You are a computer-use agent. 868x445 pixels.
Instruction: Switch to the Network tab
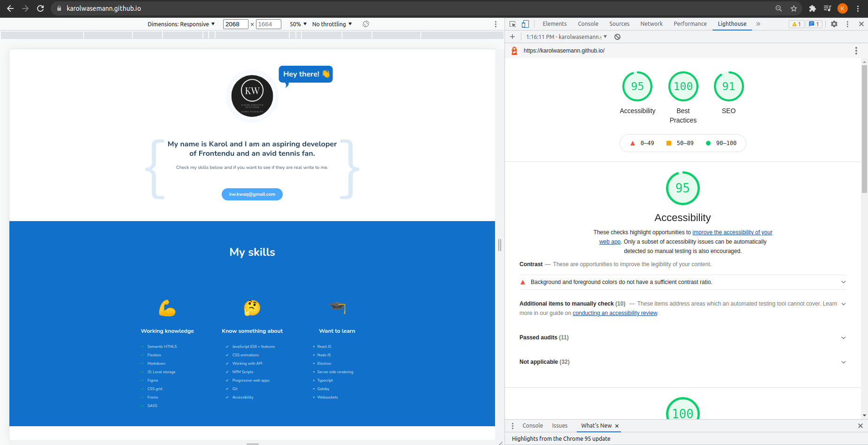point(651,24)
